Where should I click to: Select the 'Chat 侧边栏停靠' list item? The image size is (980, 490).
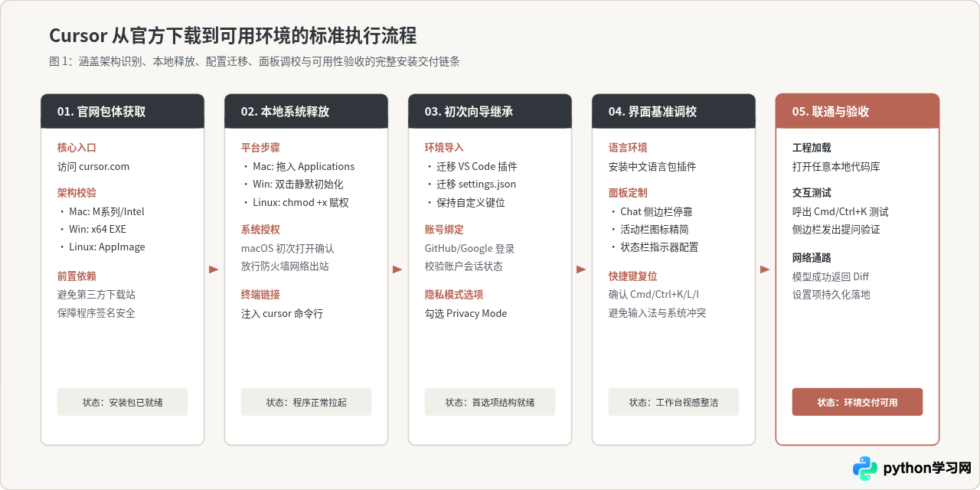651,211
